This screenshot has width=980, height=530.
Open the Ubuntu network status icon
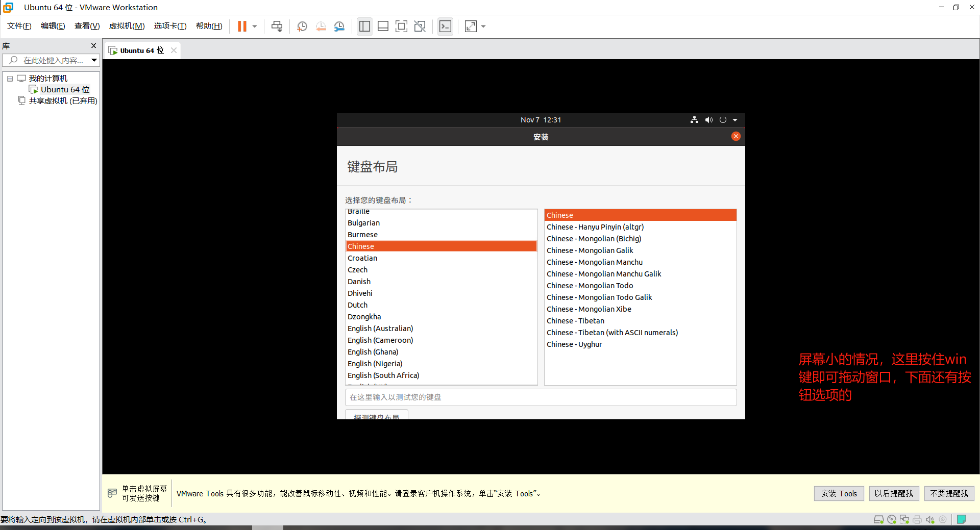[694, 120]
